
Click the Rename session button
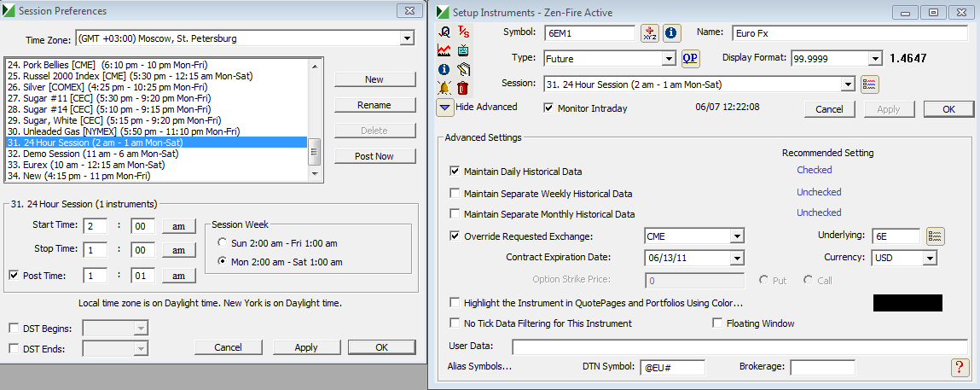pyautogui.click(x=374, y=105)
